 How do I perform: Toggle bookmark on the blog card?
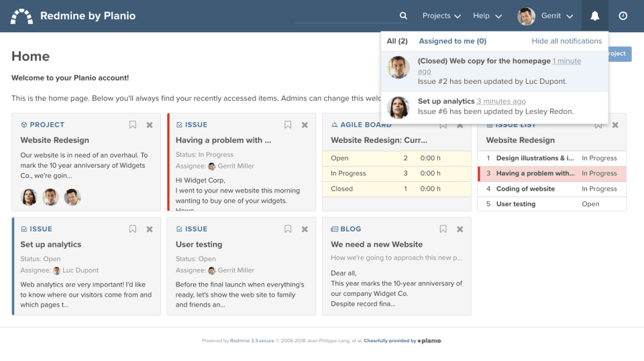pos(443,229)
